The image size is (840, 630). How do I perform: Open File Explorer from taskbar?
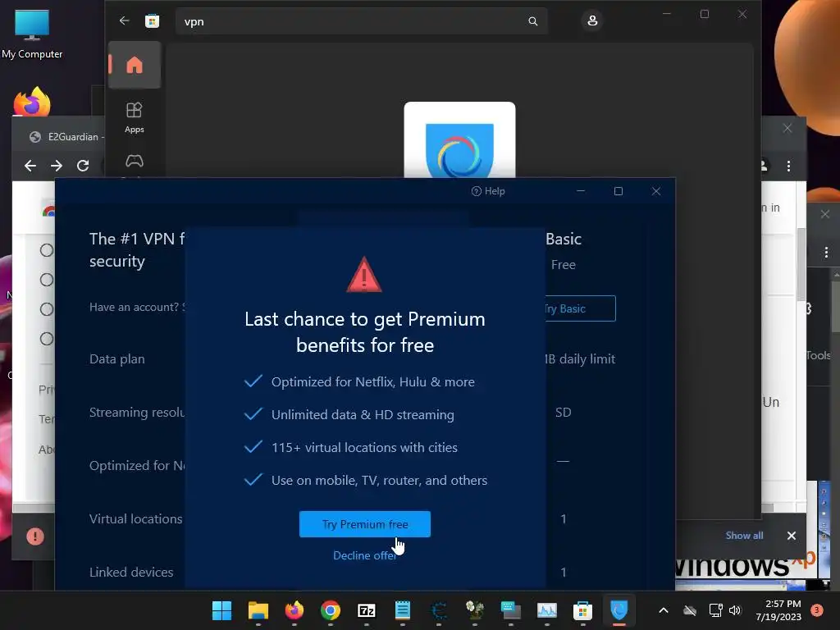click(258, 610)
